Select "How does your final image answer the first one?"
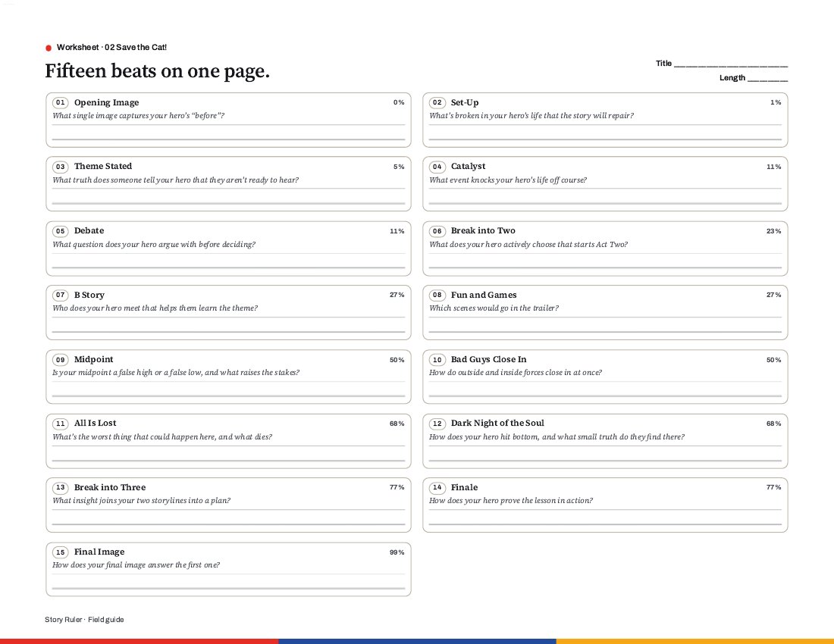Screen dimensions: 834x644 136,565
